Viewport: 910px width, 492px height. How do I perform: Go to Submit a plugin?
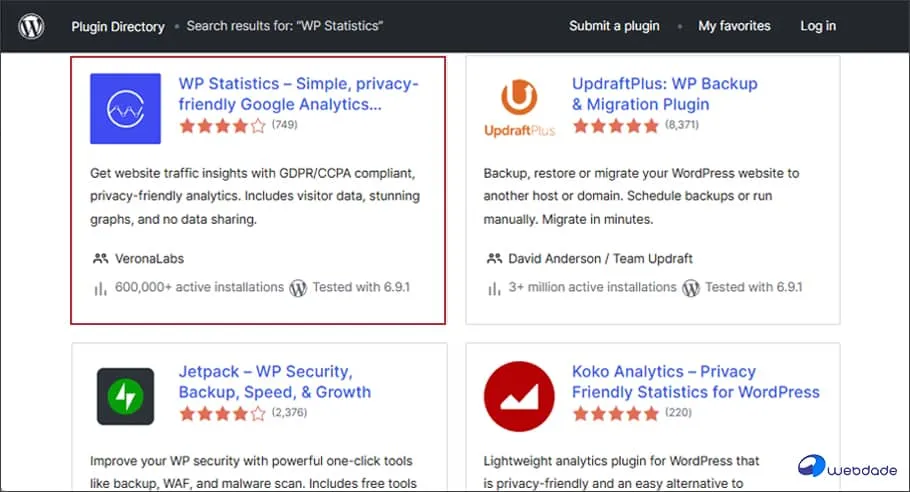coord(614,26)
